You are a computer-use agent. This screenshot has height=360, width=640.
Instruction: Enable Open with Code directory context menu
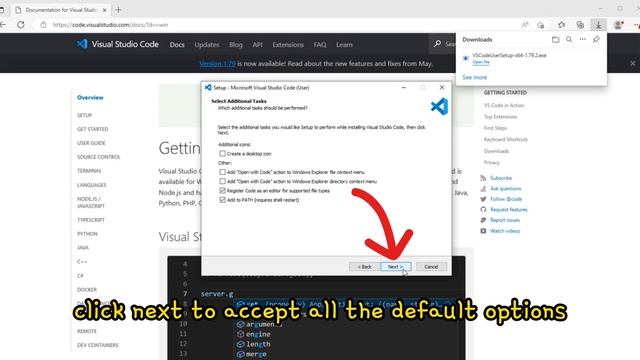click(x=222, y=181)
